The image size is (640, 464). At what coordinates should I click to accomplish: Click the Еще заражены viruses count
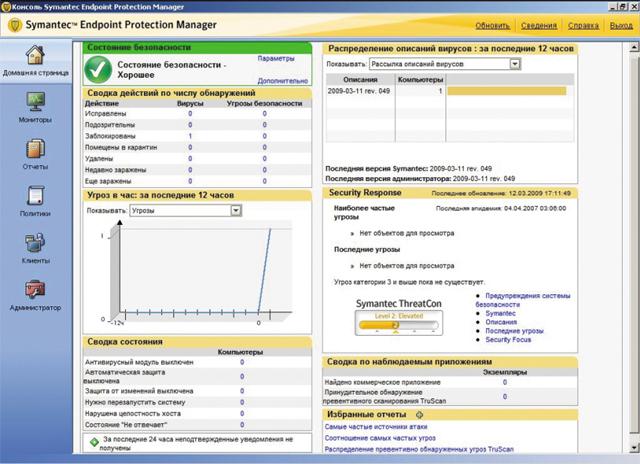(190, 181)
